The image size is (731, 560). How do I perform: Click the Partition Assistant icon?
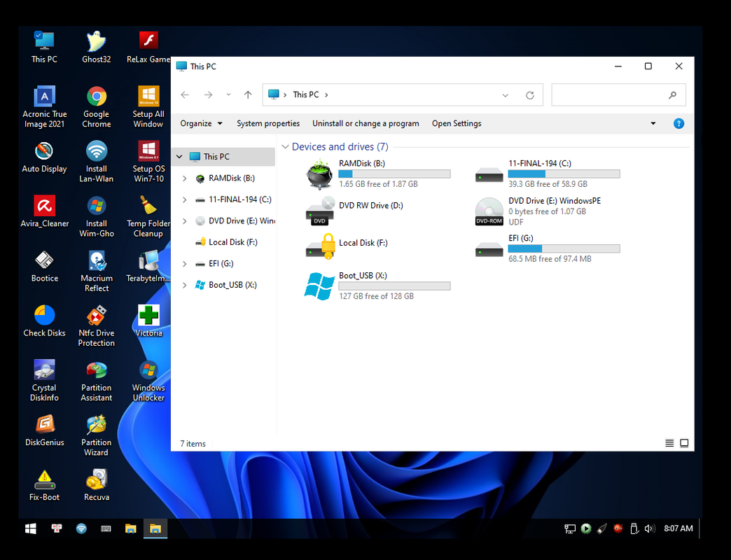[x=96, y=381]
